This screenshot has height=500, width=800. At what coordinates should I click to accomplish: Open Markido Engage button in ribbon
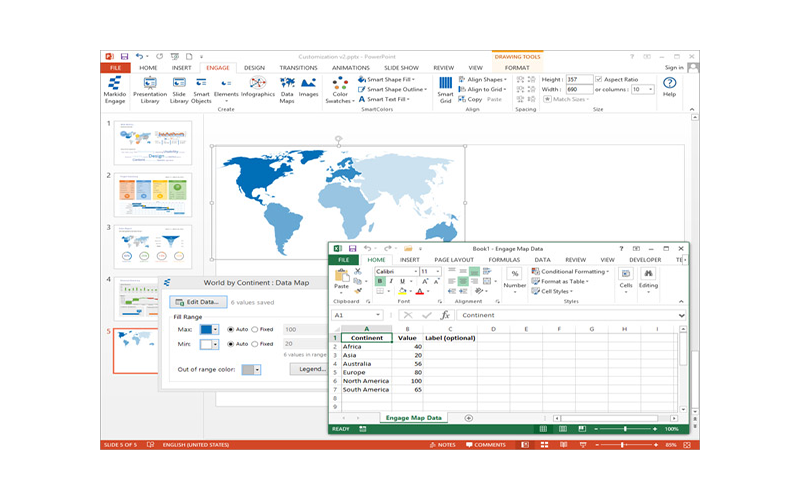(x=115, y=90)
